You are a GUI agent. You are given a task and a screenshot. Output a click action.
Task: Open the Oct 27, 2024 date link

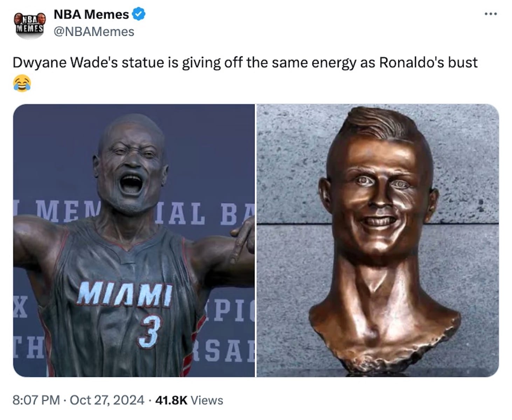[107, 400]
